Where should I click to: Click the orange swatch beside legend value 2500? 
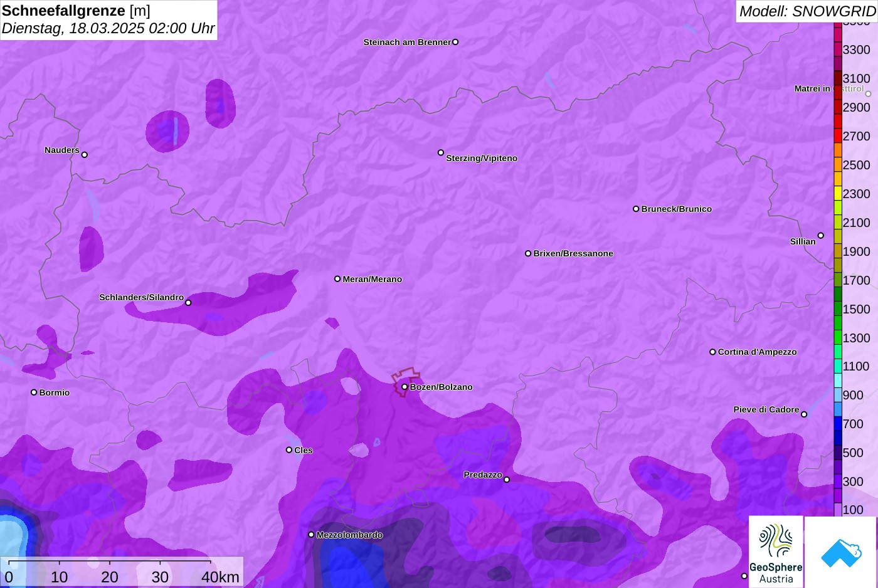[838, 165]
